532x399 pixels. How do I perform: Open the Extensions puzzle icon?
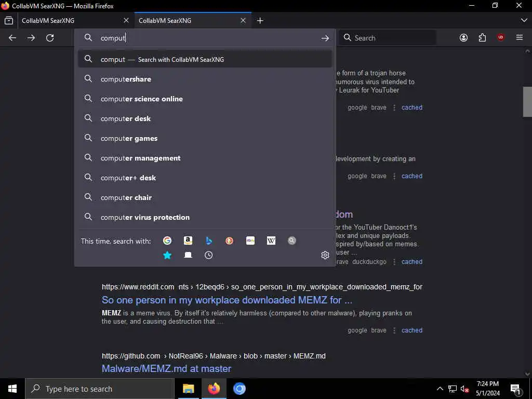pos(482,37)
